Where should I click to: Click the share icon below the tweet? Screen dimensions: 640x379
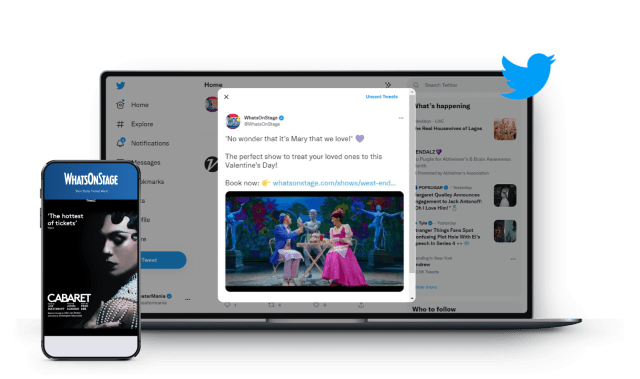(x=361, y=305)
